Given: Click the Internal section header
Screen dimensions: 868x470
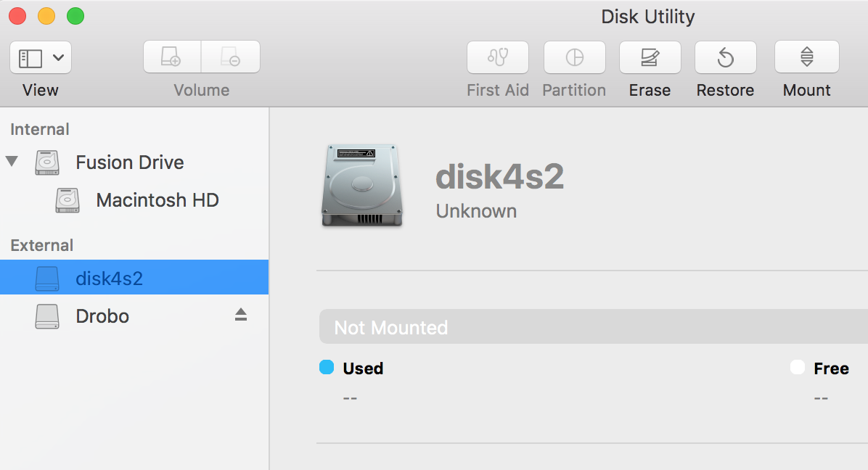Looking at the screenshot, I should pyautogui.click(x=40, y=129).
